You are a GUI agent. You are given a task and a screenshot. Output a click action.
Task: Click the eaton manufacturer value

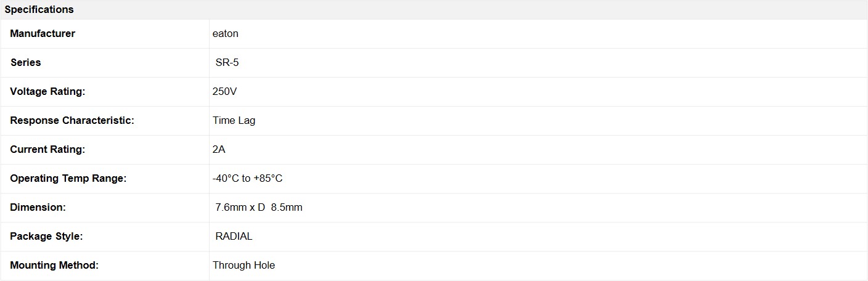point(226,34)
